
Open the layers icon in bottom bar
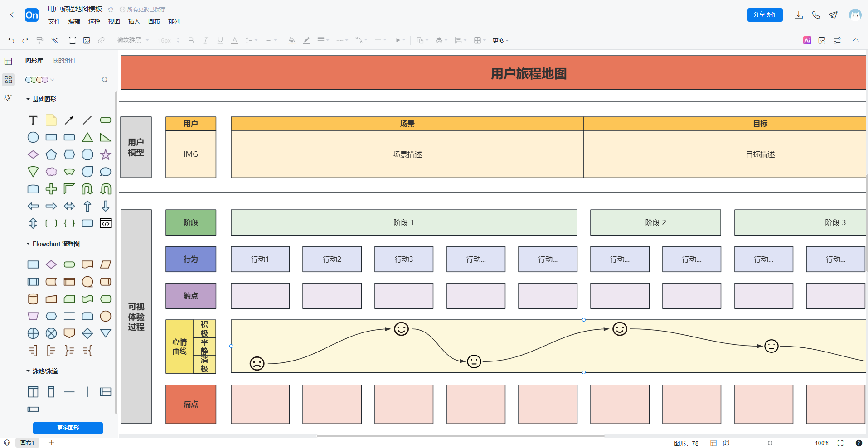click(x=7, y=443)
